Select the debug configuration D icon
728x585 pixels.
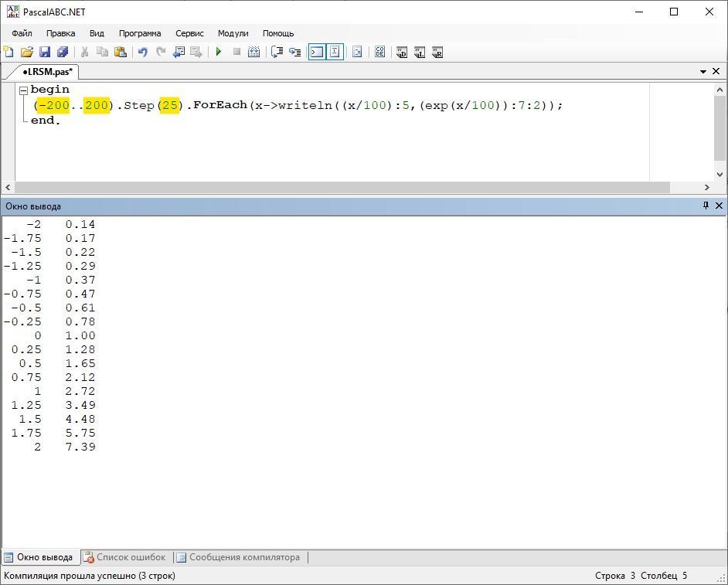(x=402, y=52)
